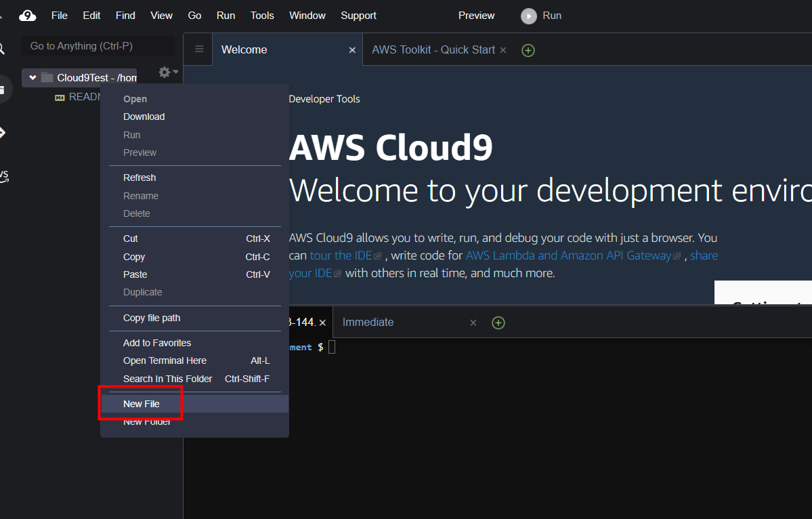
Task: Close the terminal tab ending in 144
Action: tap(322, 323)
